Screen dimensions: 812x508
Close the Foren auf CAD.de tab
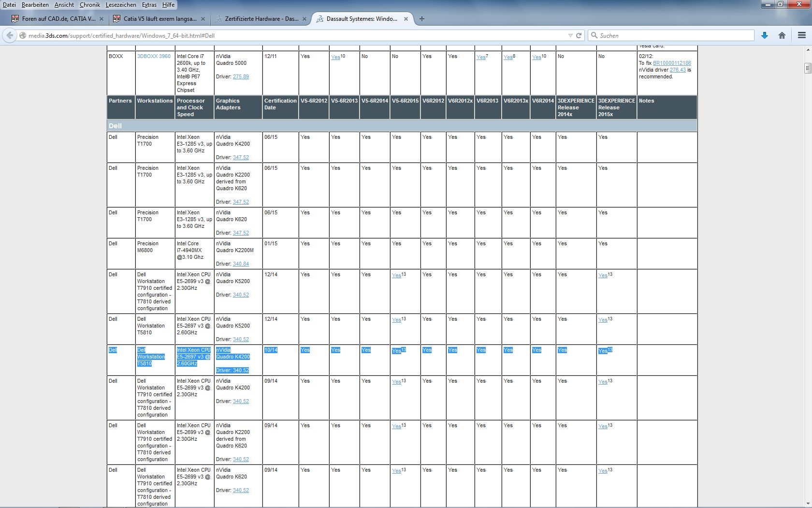[x=101, y=19]
